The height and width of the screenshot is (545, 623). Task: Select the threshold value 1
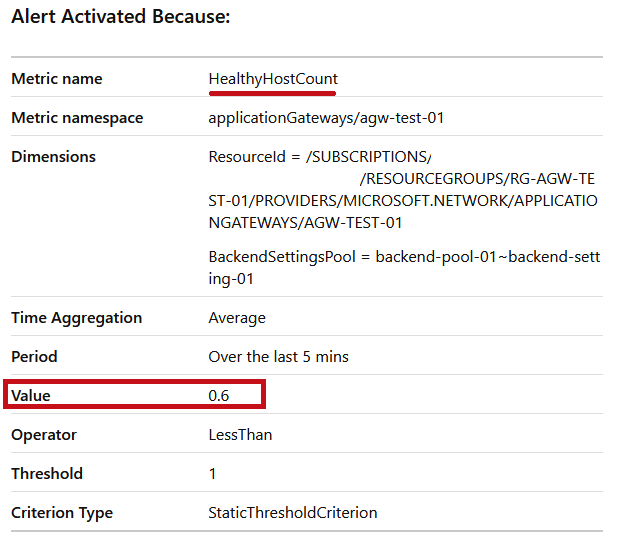[212, 474]
